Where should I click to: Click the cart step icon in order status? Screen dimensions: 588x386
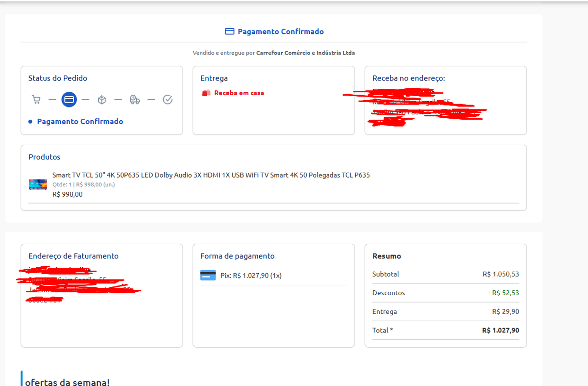coord(36,100)
